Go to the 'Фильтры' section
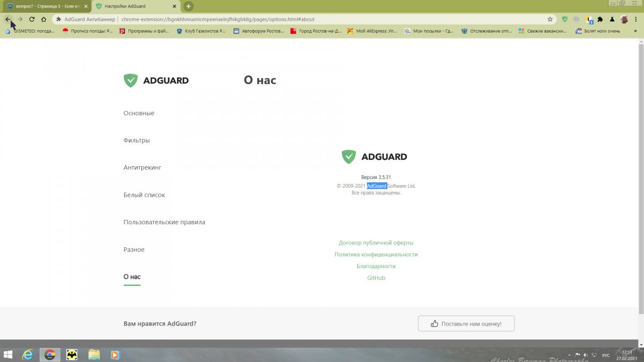Screen dimensions: 644x362 (x=137, y=141)
